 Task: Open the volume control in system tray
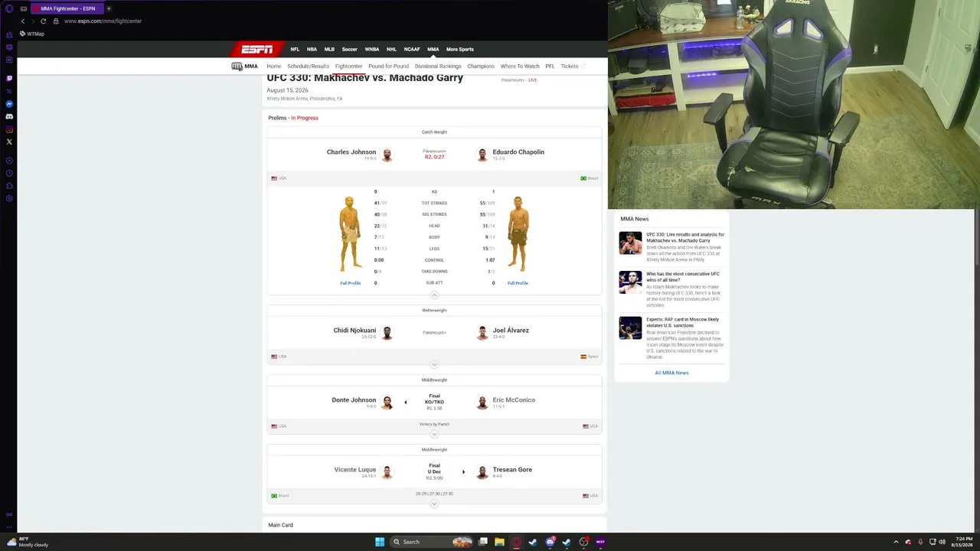(x=942, y=542)
